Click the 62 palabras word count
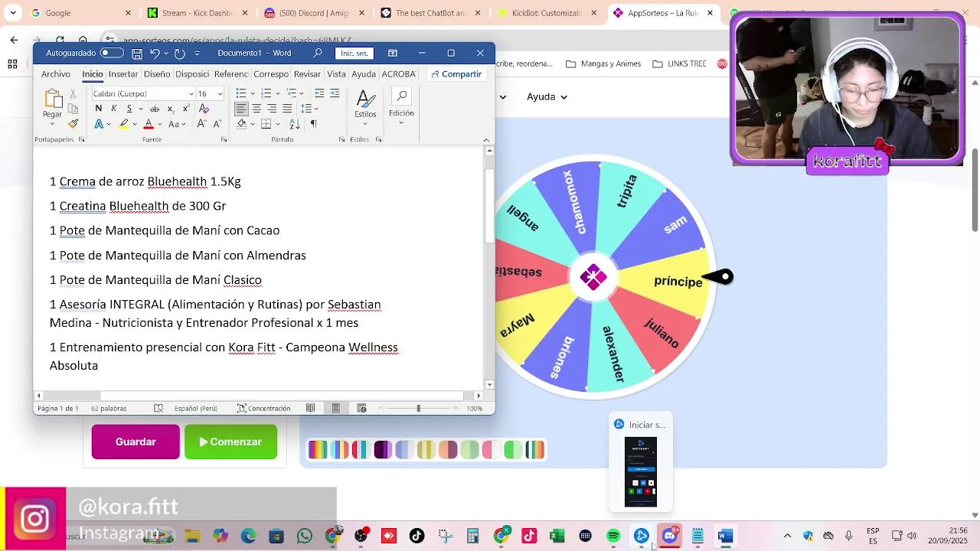 click(109, 409)
